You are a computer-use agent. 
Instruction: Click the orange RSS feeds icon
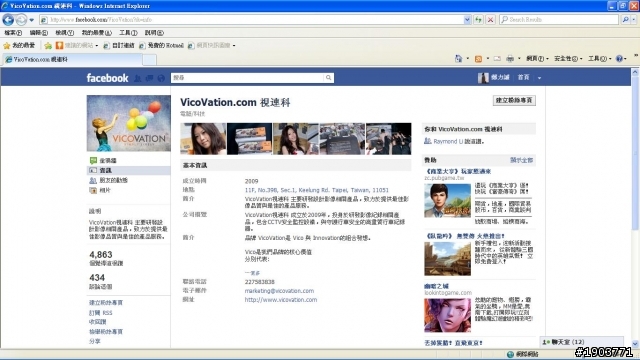click(x=478, y=59)
